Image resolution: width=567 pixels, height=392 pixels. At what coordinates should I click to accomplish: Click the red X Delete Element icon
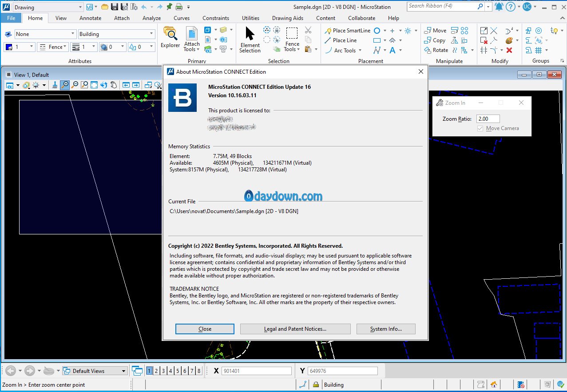pos(509,50)
